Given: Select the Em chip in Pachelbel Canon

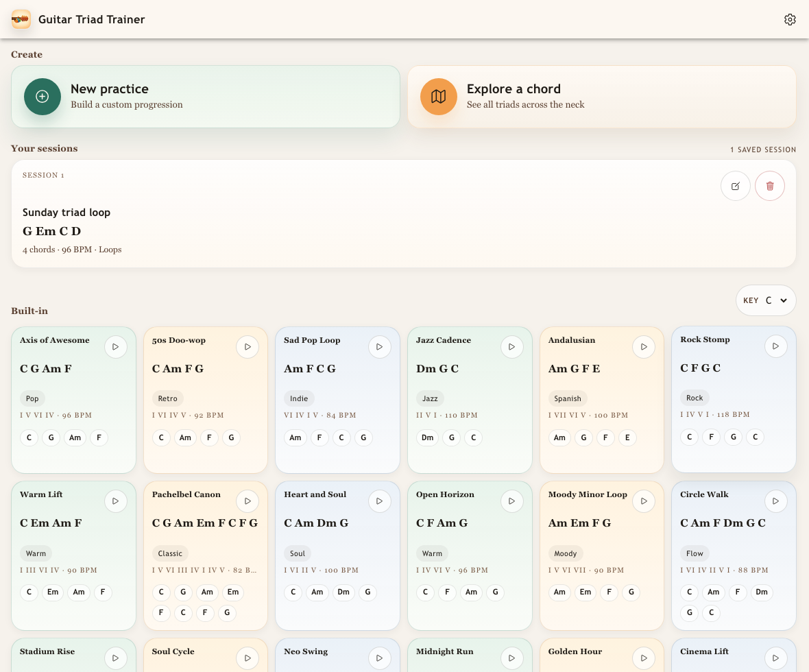Looking at the screenshot, I should tap(233, 592).
